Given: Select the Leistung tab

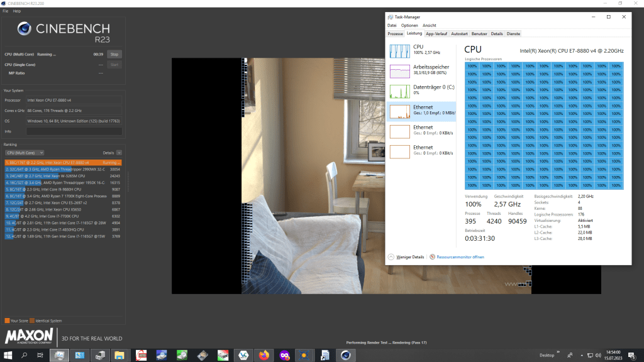Looking at the screenshot, I should 414,33.
